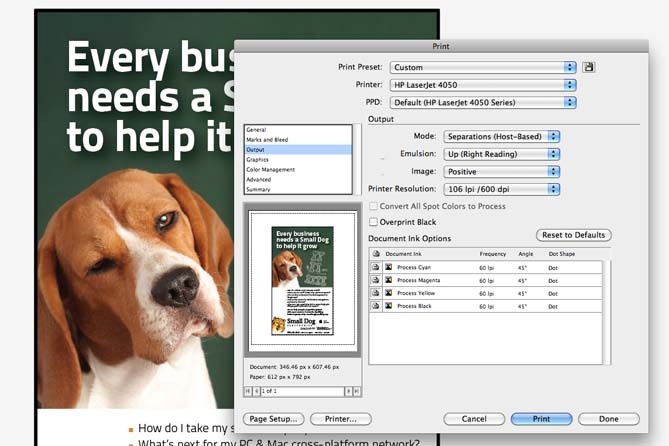The width and height of the screenshot is (669, 446).
Task: Click the process color icon beside Process Cyan
Action: click(389, 267)
